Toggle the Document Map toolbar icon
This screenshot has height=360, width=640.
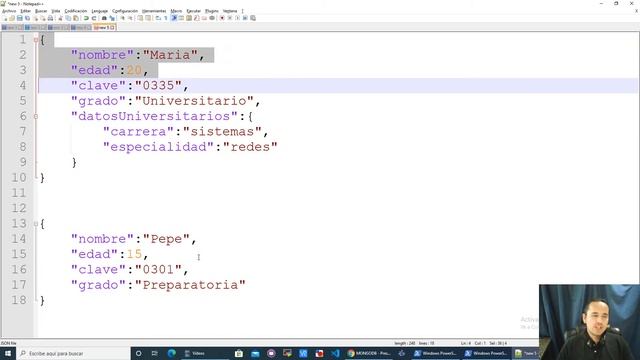coord(189,18)
